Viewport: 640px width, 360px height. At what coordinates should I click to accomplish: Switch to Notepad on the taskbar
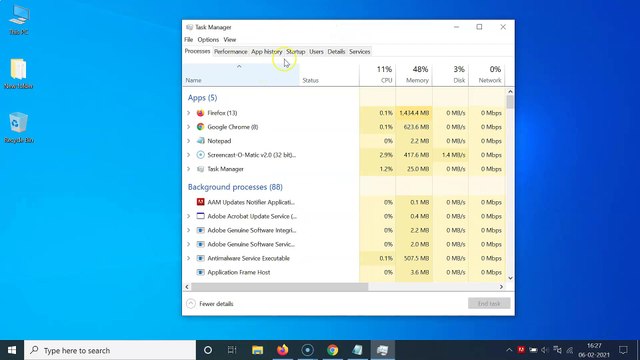[x=358, y=350]
